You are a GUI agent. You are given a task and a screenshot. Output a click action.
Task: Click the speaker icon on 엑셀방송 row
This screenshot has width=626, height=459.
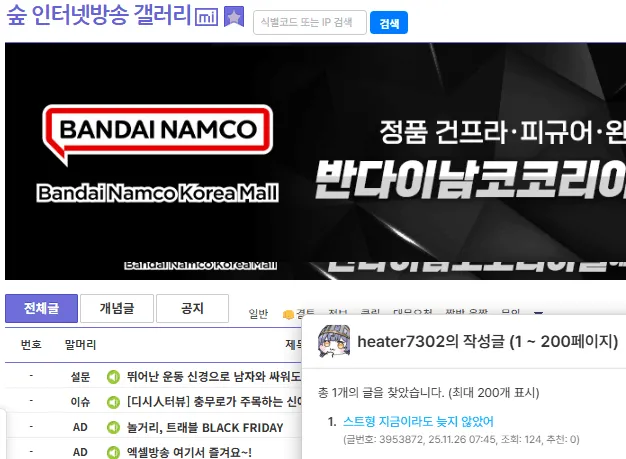pyautogui.click(x=113, y=453)
